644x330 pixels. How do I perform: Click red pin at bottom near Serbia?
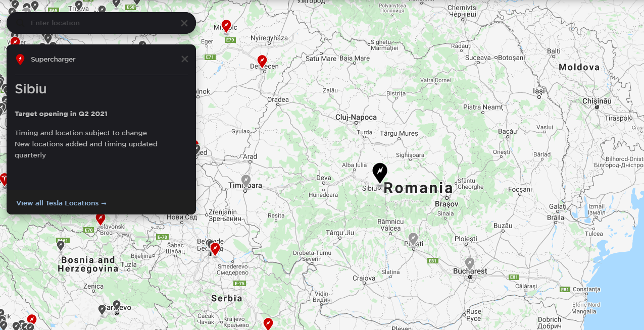tap(268, 323)
